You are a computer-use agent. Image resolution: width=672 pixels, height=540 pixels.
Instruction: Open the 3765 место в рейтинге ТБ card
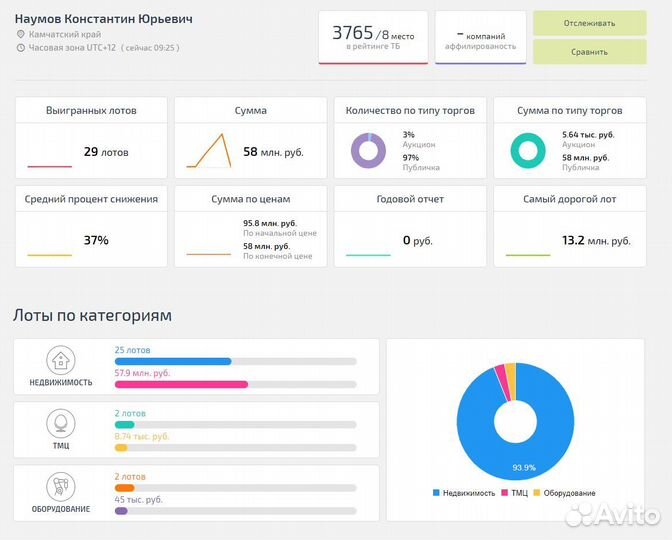coord(373,37)
